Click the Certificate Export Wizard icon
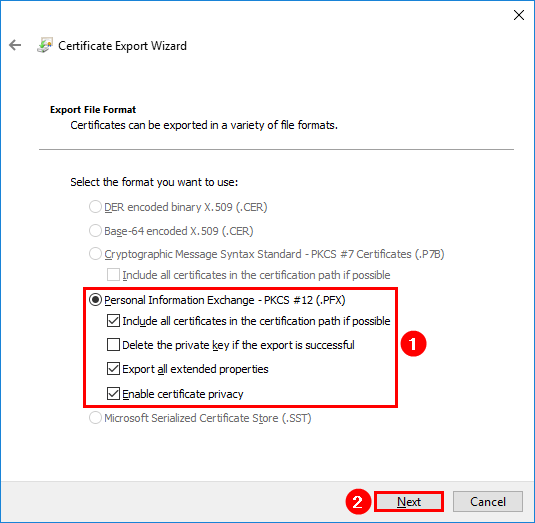The width and height of the screenshot is (535, 523). click(x=45, y=45)
